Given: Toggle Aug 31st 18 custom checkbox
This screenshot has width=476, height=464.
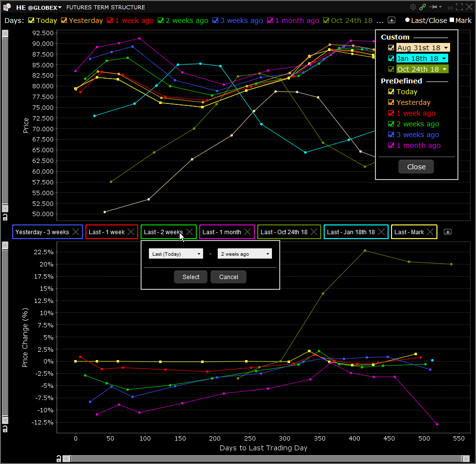Looking at the screenshot, I should [391, 48].
